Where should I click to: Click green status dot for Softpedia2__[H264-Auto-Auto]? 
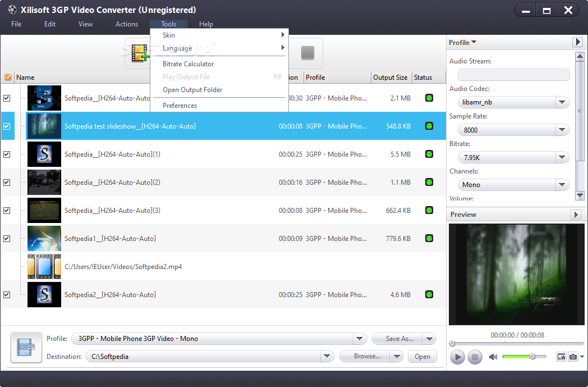click(x=429, y=295)
